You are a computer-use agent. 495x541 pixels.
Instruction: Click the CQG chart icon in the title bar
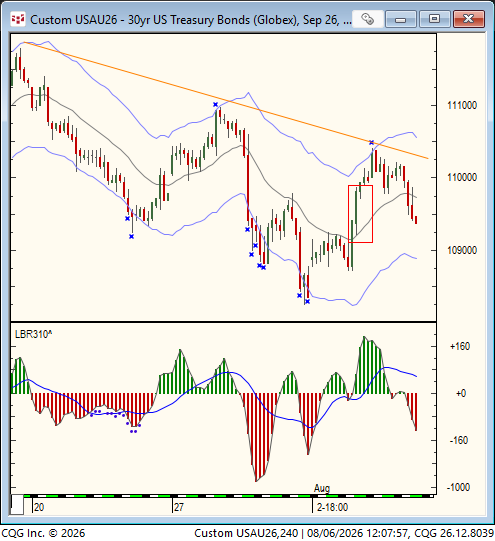coord(18,19)
